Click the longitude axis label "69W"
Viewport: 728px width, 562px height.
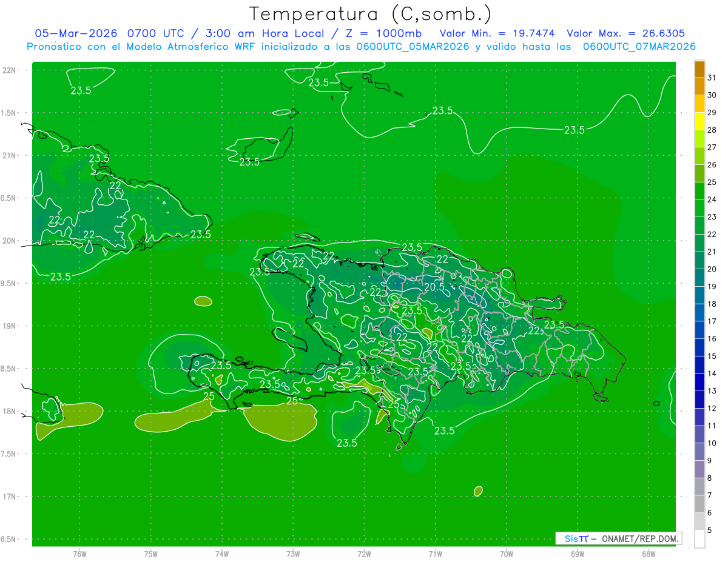click(x=578, y=554)
